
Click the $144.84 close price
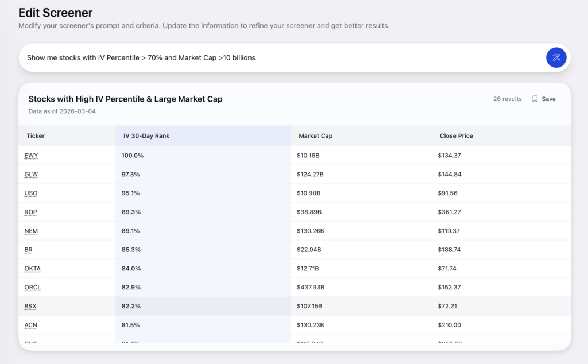pyautogui.click(x=450, y=175)
